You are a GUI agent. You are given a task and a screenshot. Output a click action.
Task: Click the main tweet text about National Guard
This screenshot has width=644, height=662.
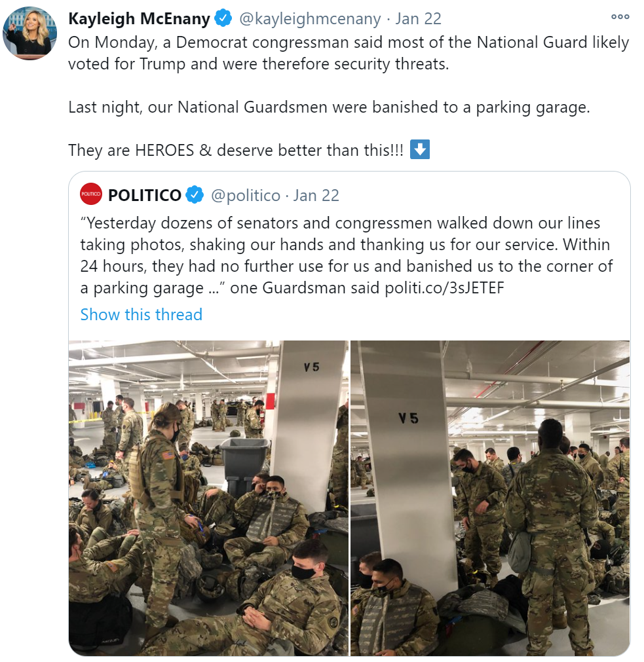(349, 53)
